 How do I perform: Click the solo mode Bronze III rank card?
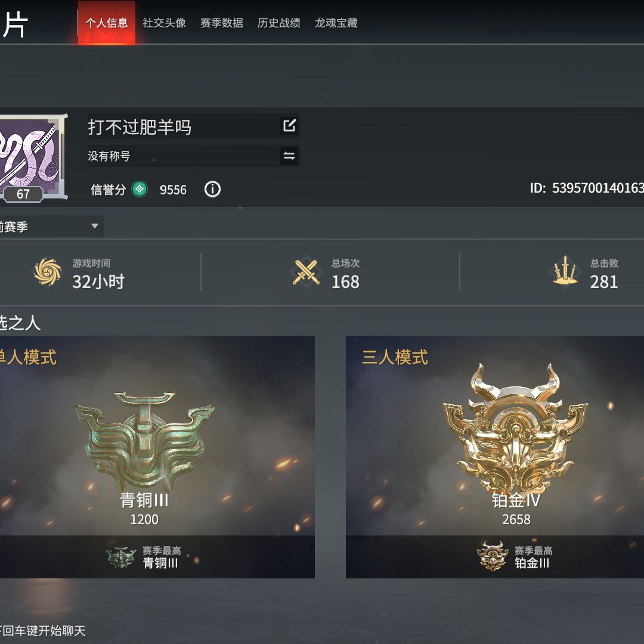[157, 457]
